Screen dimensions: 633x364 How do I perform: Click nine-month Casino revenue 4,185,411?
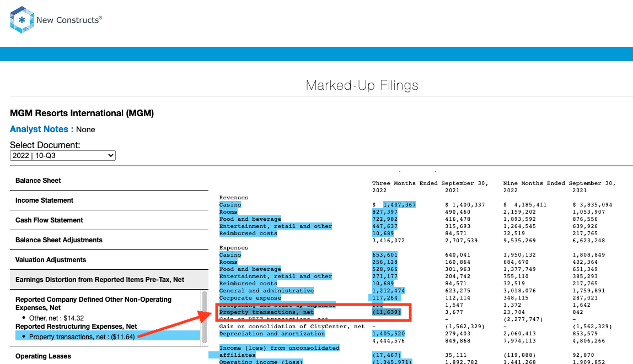tap(530, 205)
